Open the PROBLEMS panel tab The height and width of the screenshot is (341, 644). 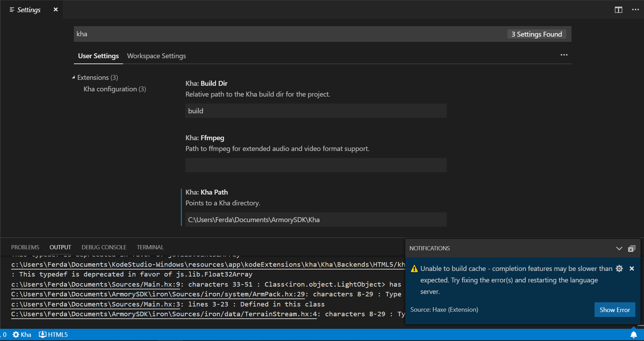[x=25, y=247]
